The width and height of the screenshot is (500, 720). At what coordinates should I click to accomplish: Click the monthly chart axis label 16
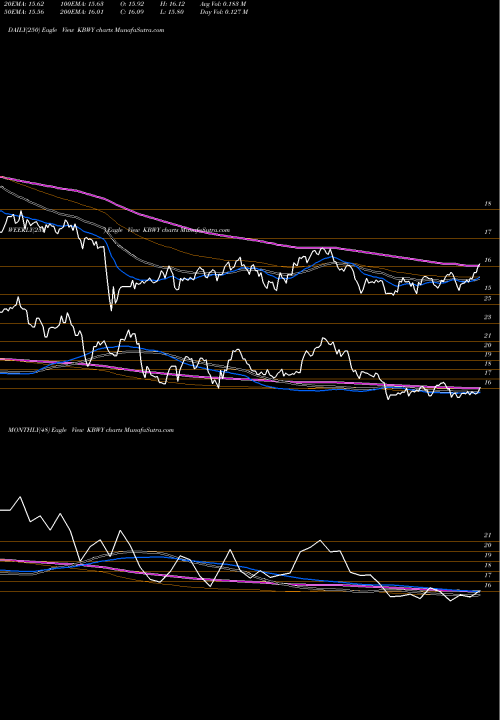[x=488, y=585]
